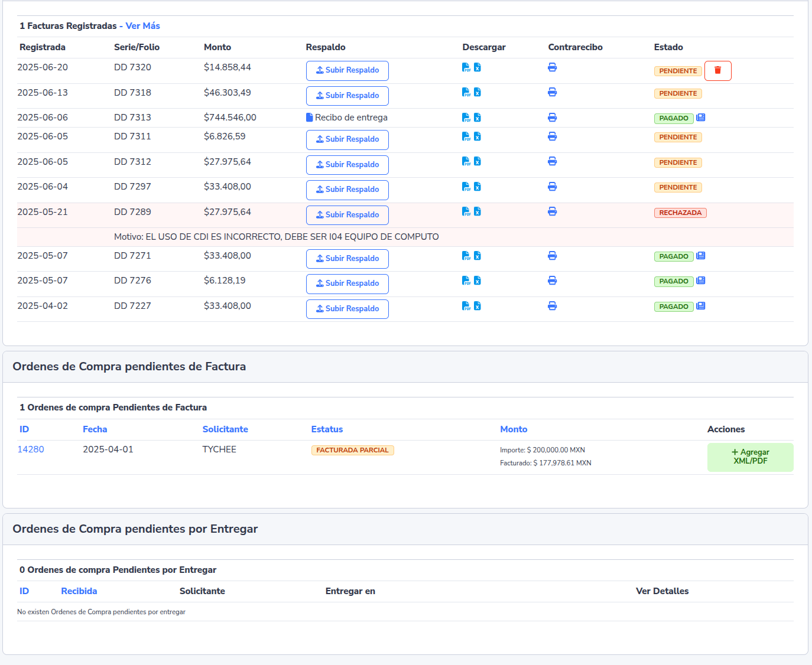
Task: Print contrarecibo for invoice DD 7311
Action: coord(552,136)
